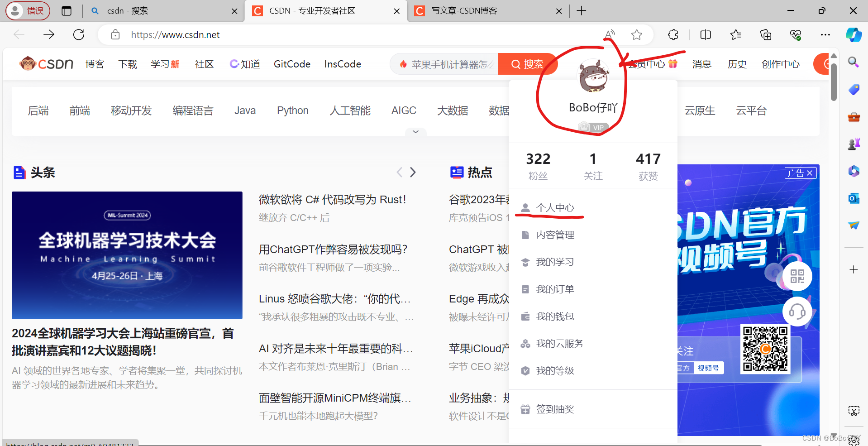
Task: Click the sidebar search magnifier icon
Action: tap(854, 62)
